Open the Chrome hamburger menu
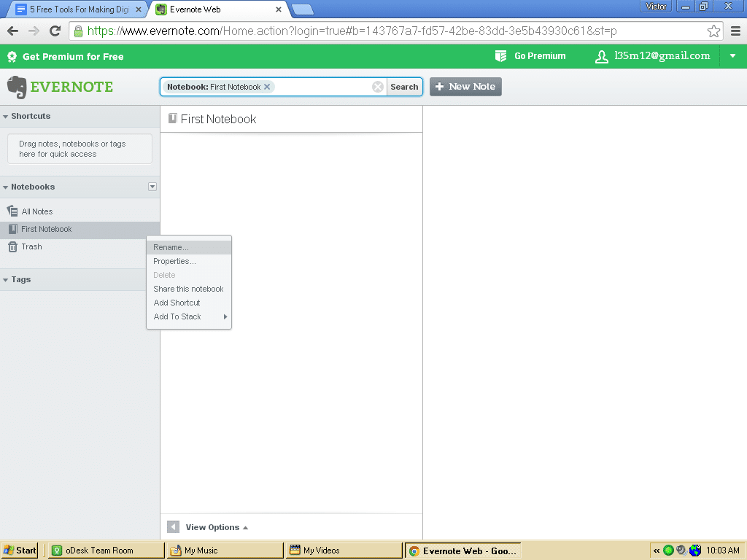This screenshot has height=560, width=747. 735,31
